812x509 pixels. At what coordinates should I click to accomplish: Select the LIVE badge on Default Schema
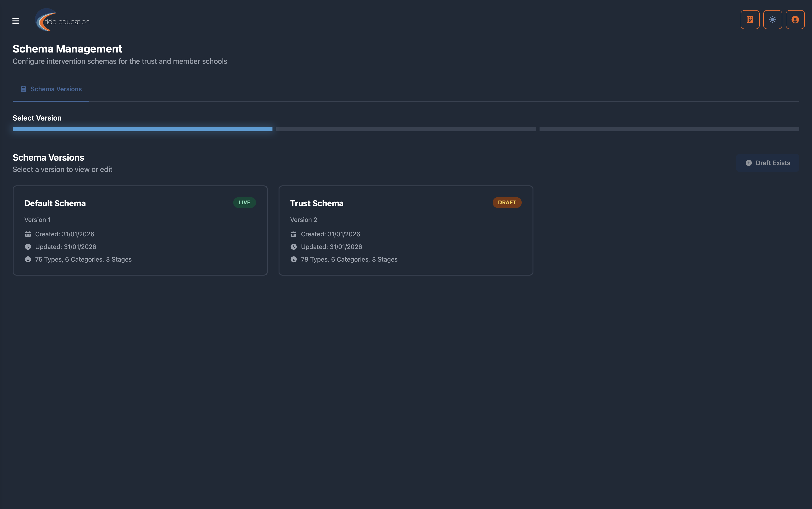coord(244,202)
